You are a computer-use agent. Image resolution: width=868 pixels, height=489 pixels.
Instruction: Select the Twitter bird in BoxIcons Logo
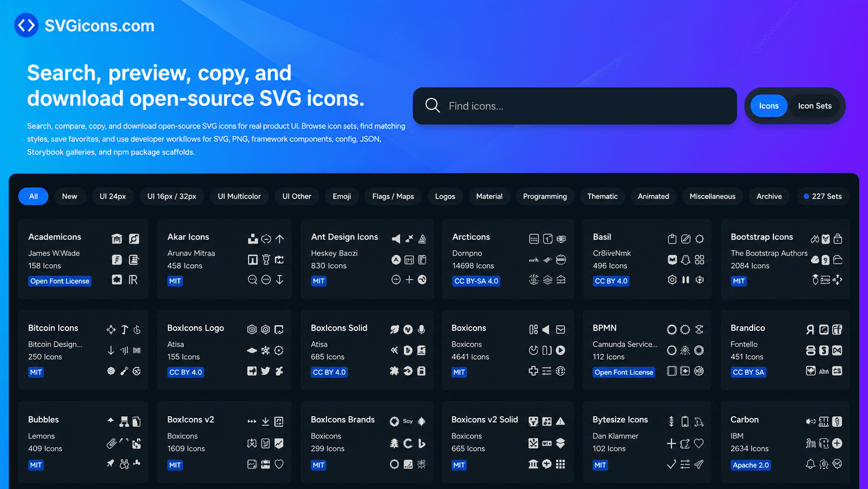266,371
